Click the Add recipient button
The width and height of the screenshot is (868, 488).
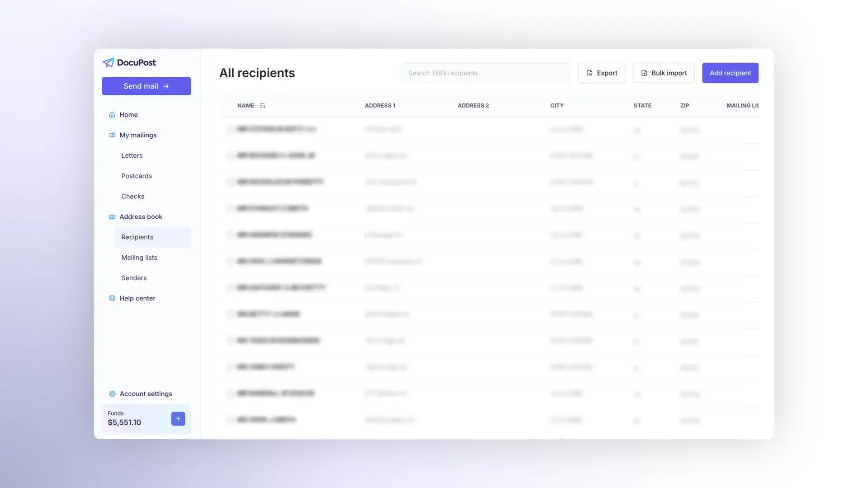(730, 73)
